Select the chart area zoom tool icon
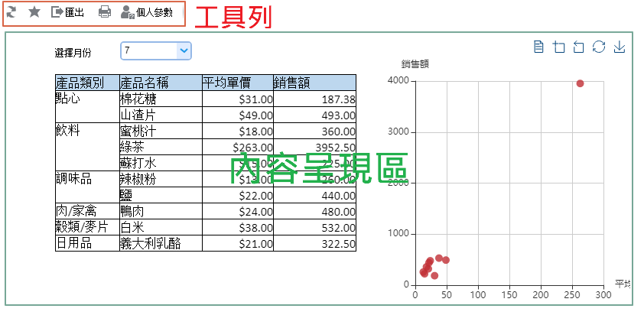The image size is (644, 315). coord(558,47)
